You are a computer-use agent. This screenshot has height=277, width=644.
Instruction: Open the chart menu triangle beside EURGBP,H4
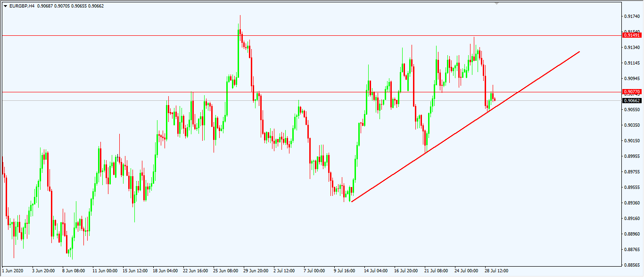click(x=5, y=6)
